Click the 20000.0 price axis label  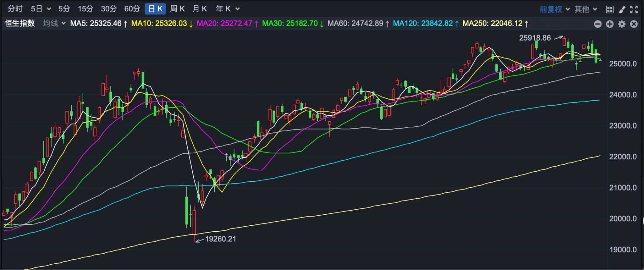click(623, 219)
